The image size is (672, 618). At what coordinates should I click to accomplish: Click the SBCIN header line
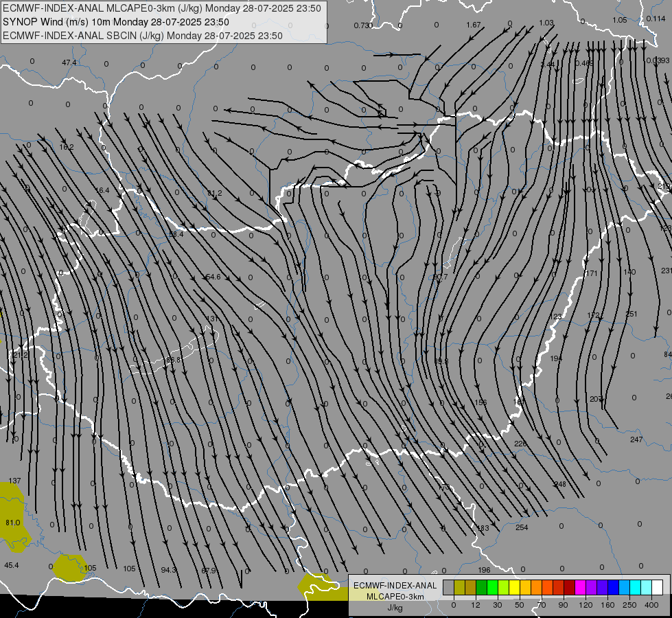(x=143, y=36)
